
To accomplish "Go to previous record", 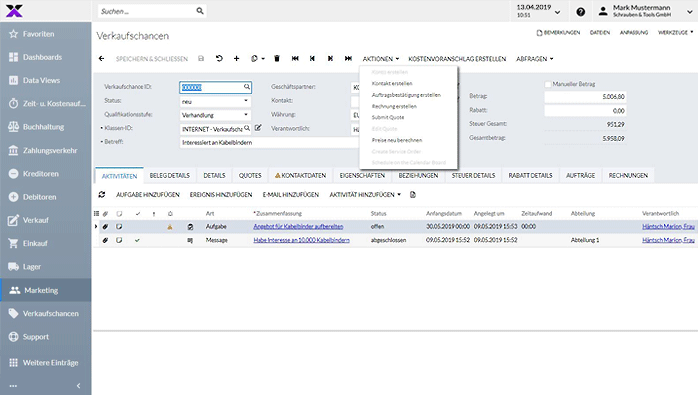I will click(x=312, y=58).
